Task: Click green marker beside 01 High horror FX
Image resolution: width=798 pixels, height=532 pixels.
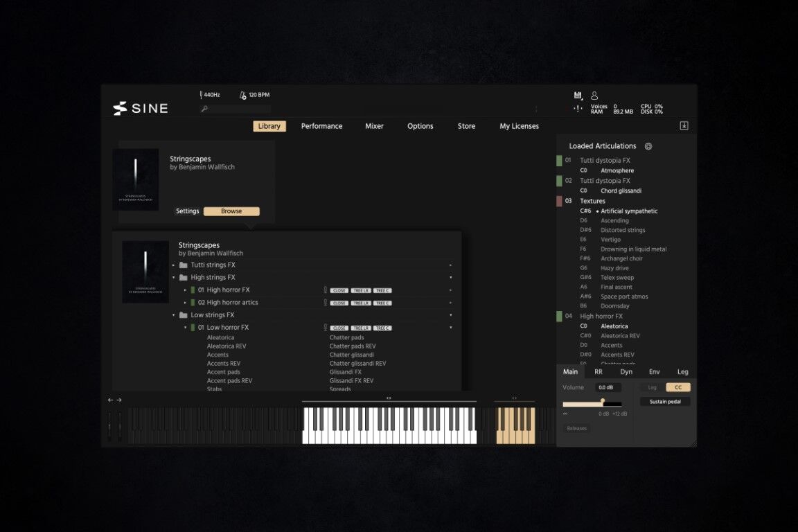Action: pyautogui.click(x=193, y=290)
